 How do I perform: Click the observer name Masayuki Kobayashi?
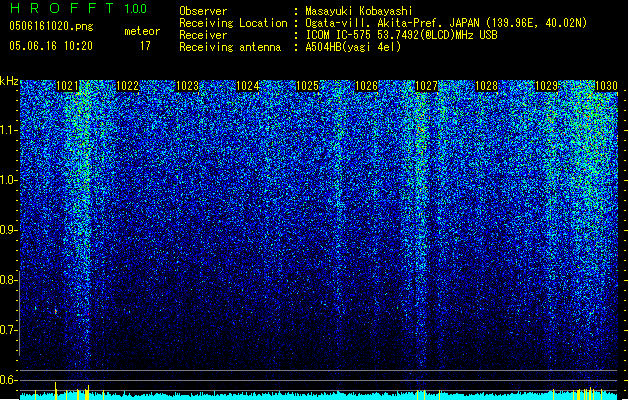359,11
